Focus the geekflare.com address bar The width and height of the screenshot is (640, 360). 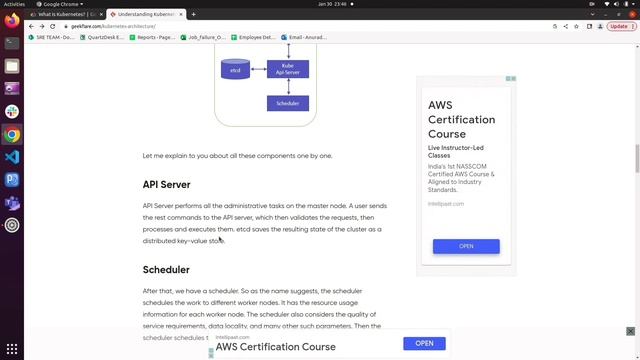[306, 26]
